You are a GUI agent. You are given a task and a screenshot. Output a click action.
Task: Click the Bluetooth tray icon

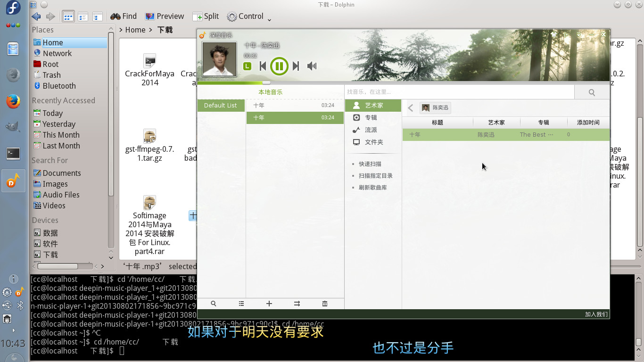pos(20,306)
